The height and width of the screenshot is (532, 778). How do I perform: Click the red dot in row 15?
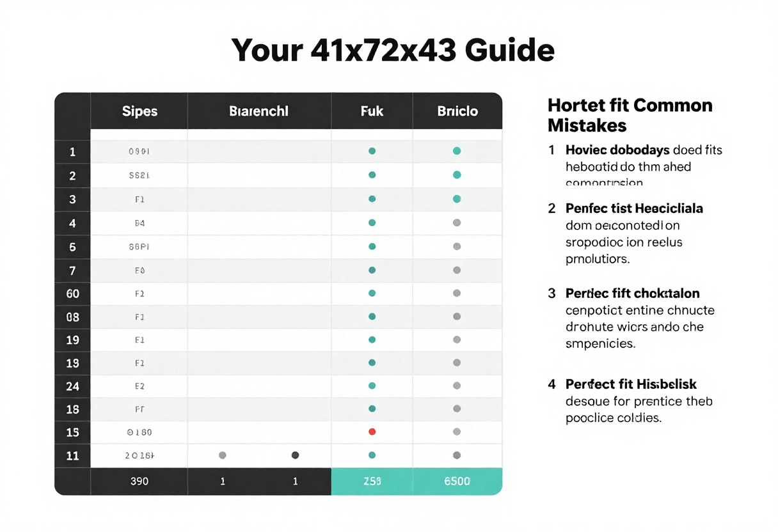pos(372,432)
